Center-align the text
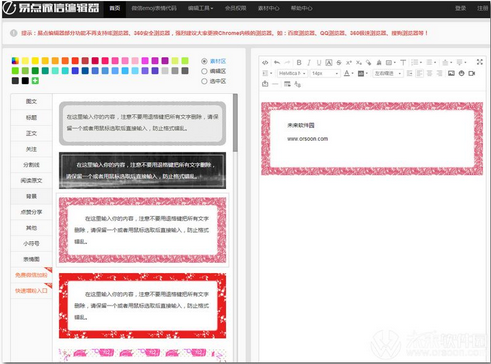 click(429, 73)
